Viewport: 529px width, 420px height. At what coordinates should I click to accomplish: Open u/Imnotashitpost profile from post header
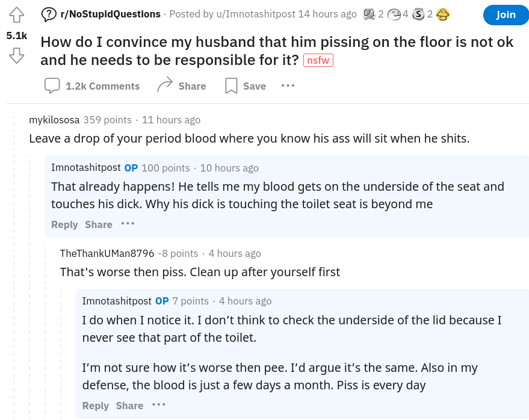click(256, 14)
